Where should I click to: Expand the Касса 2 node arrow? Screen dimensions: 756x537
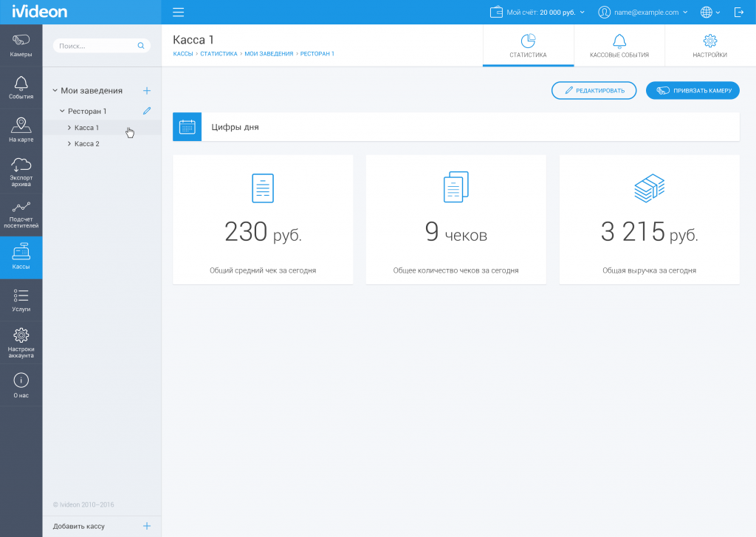(x=69, y=144)
